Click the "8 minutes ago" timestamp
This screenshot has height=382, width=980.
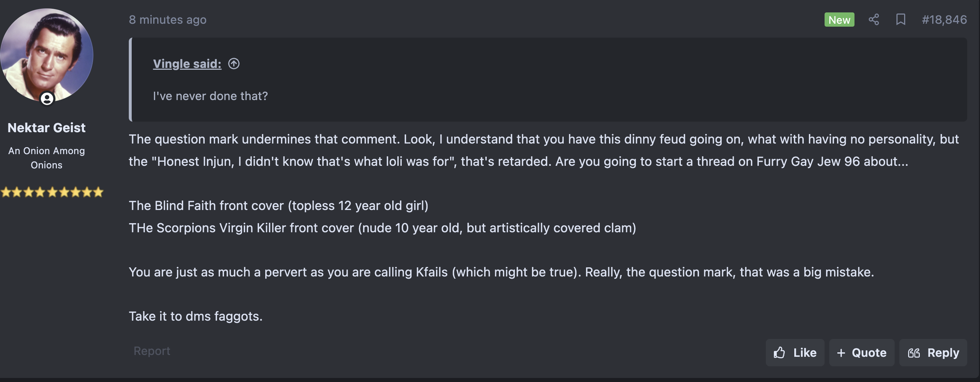click(167, 19)
